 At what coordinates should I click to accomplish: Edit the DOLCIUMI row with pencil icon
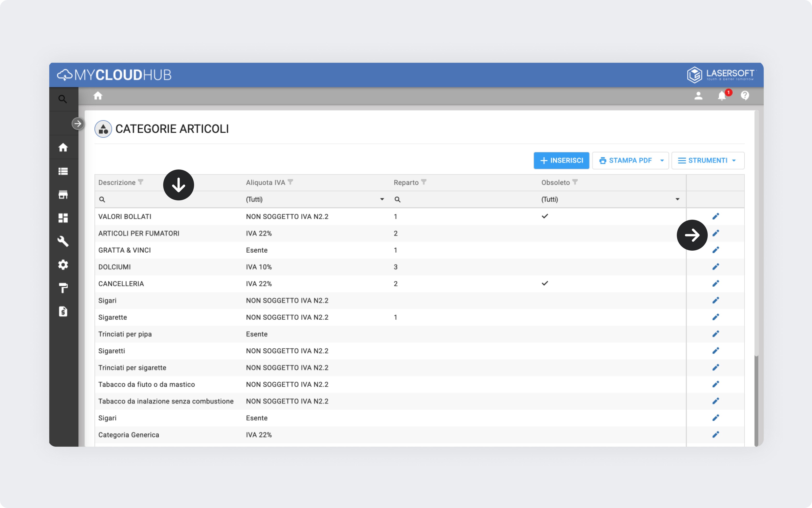pos(715,267)
